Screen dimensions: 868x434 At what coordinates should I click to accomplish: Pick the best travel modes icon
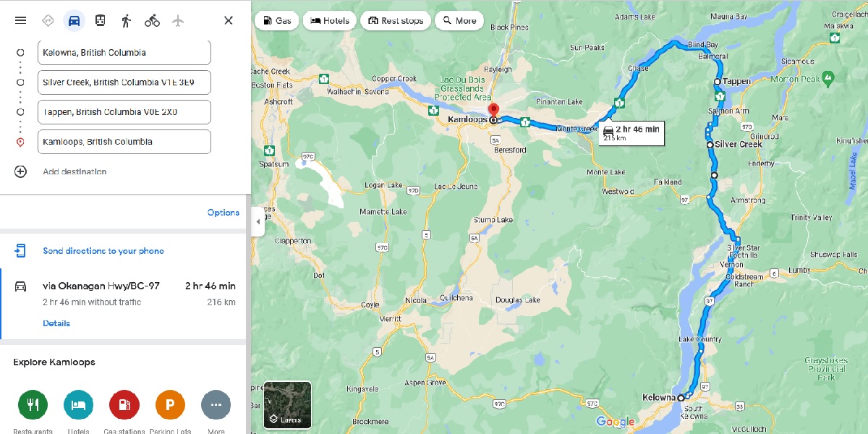click(x=48, y=20)
